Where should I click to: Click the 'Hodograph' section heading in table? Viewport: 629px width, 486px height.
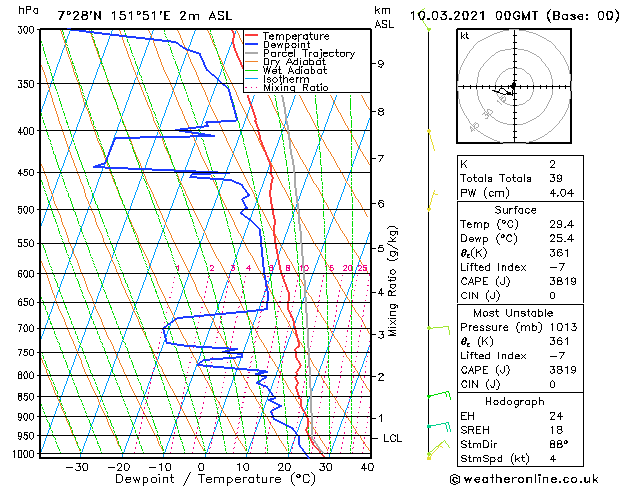click(x=515, y=401)
